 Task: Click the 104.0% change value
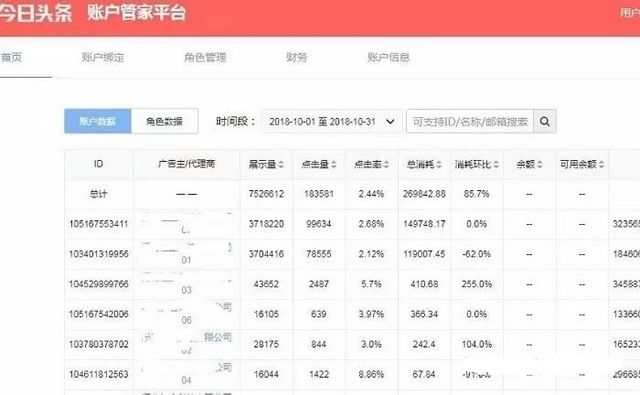pyautogui.click(x=476, y=344)
